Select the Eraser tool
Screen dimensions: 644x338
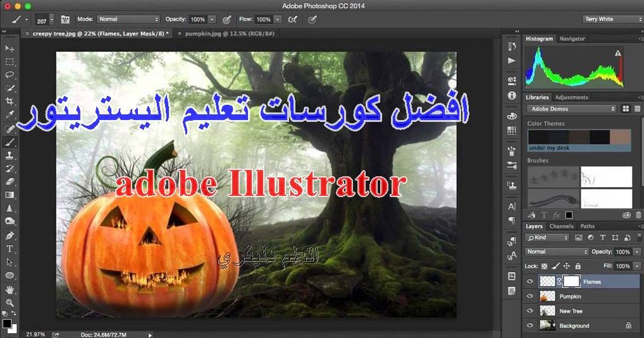tap(9, 182)
